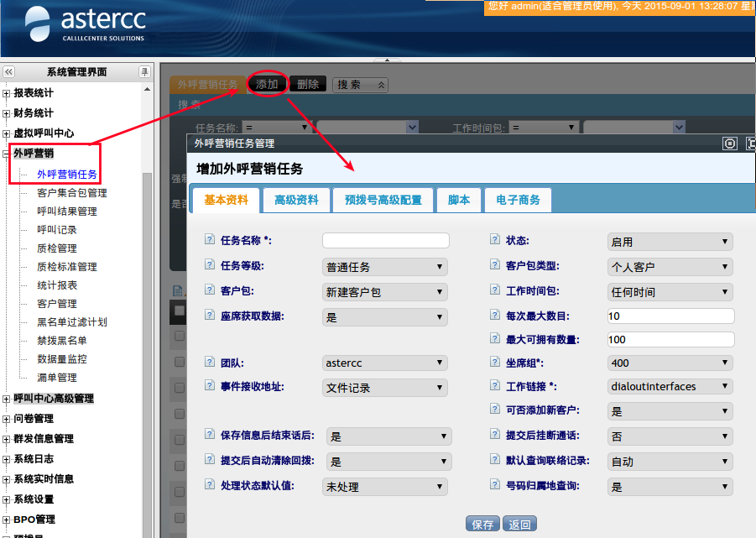Click the help icon next to 团队
The image size is (756, 538).
tap(210, 362)
